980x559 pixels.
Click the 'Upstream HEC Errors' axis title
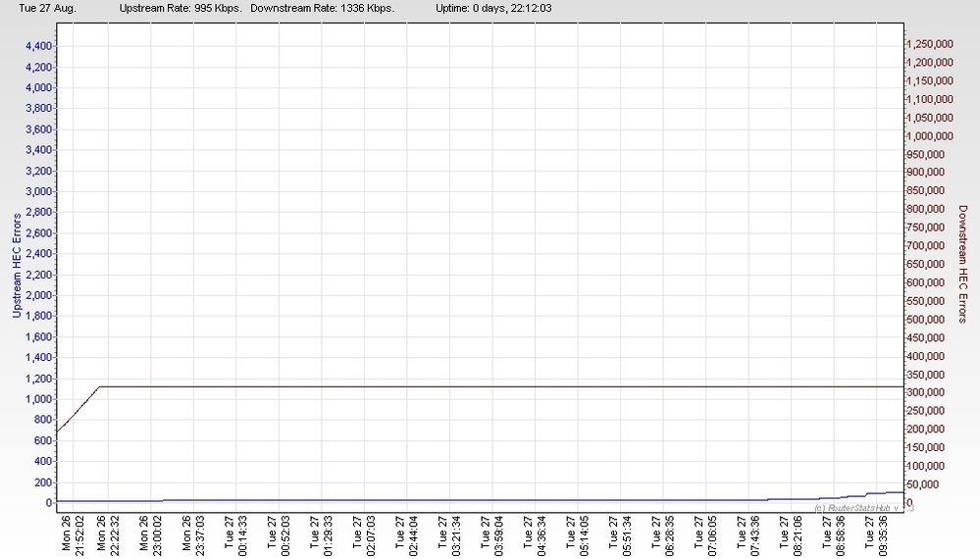17,266
